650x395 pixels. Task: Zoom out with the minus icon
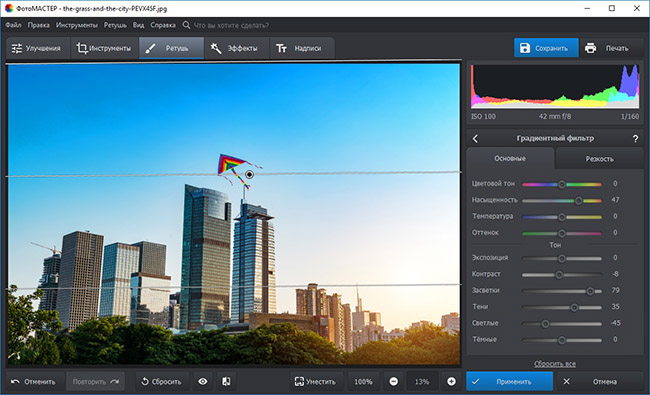pyautogui.click(x=394, y=381)
